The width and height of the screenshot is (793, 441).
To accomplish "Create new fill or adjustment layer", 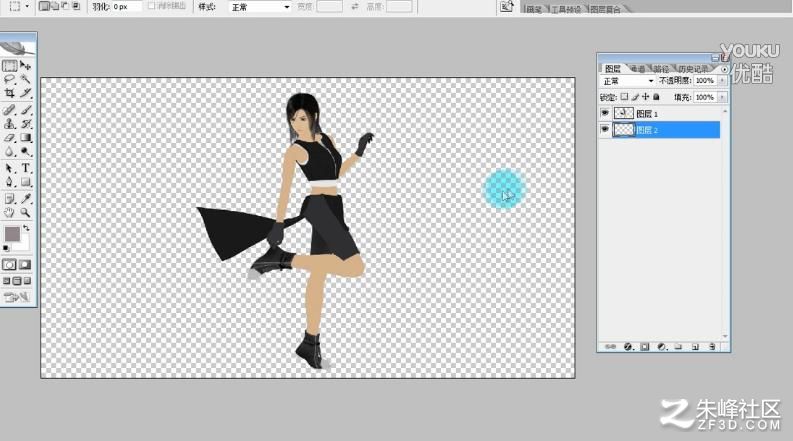I will pyautogui.click(x=662, y=347).
